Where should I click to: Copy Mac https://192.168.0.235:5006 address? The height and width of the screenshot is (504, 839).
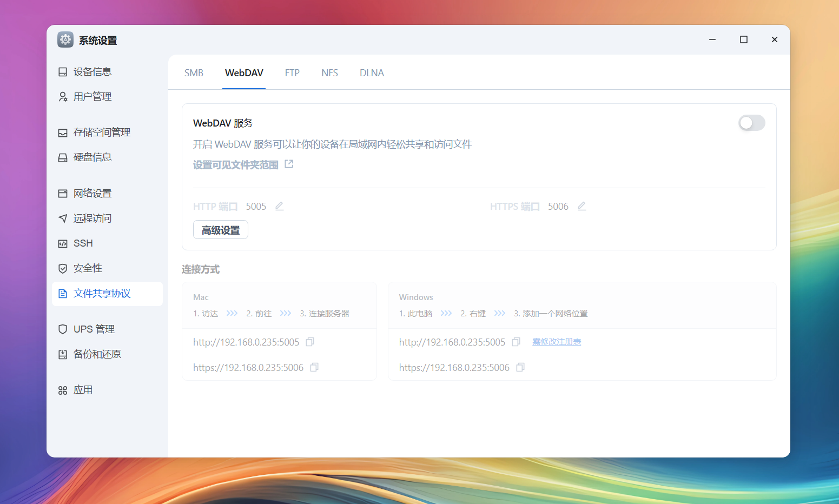314,367
